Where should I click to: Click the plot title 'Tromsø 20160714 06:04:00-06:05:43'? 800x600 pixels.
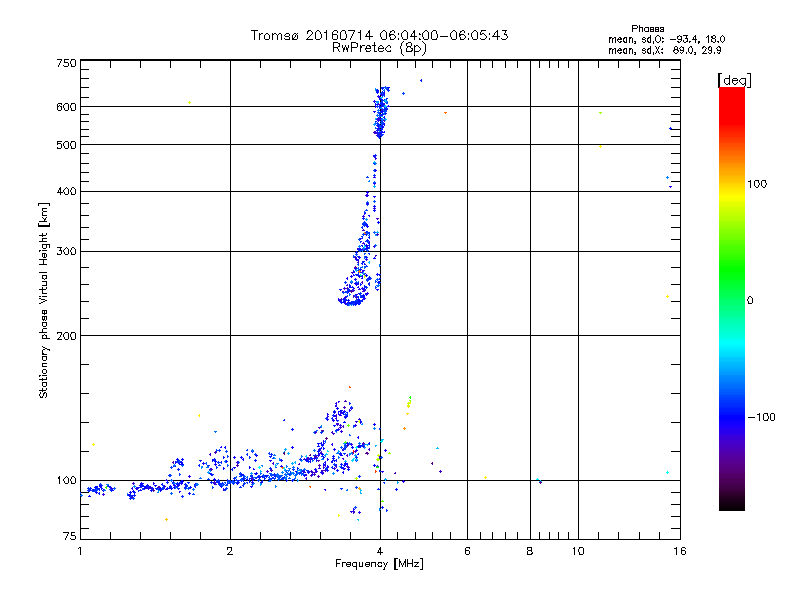coord(379,35)
